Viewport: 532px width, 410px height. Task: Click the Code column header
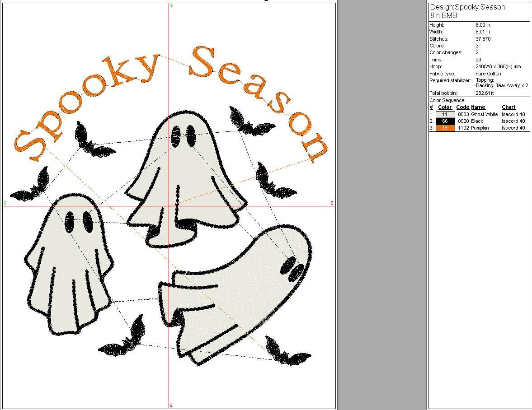pyautogui.click(x=462, y=107)
